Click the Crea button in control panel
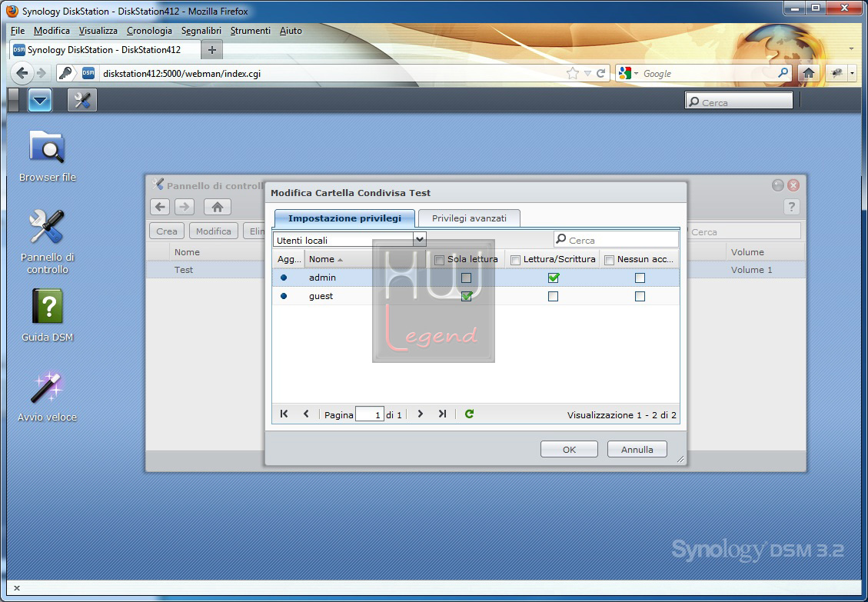The height and width of the screenshot is (602, 868). coord(167,231)
